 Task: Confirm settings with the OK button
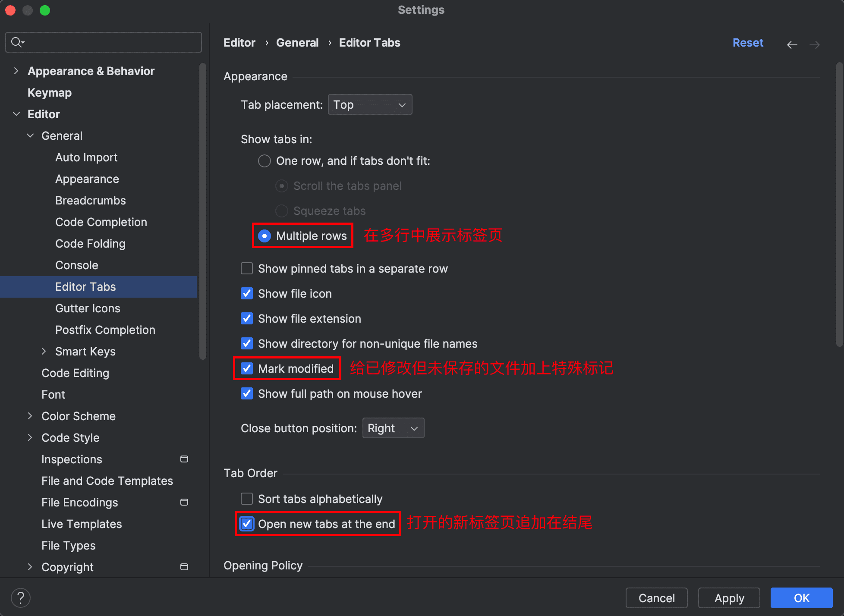pos(801,598)
